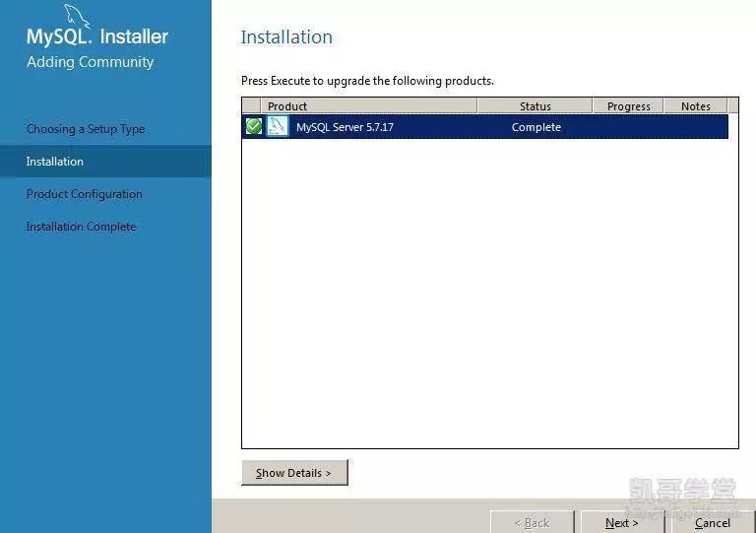Click the MySQL Server product icon
Screen dimensions: 756x533
point(278,126)
